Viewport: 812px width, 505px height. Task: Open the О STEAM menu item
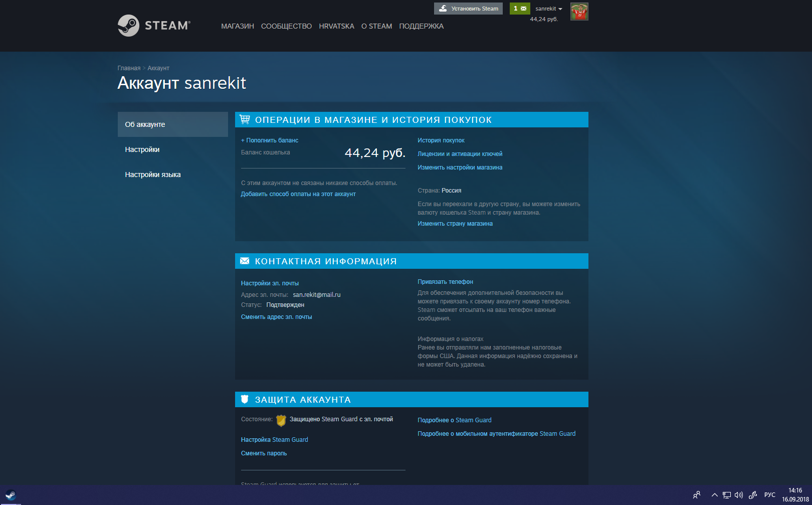[x=376, y=26]
